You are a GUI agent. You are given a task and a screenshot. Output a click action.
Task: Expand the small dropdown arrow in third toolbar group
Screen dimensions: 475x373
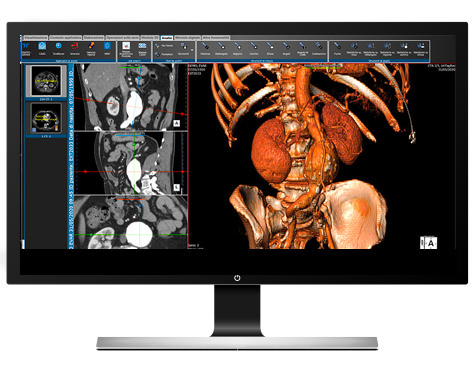192,50
